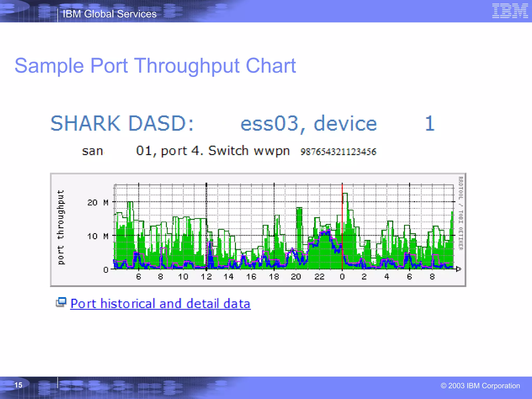
Task: Click the 'port throughput' vertical axis label
Action: (x=61, y=227)
